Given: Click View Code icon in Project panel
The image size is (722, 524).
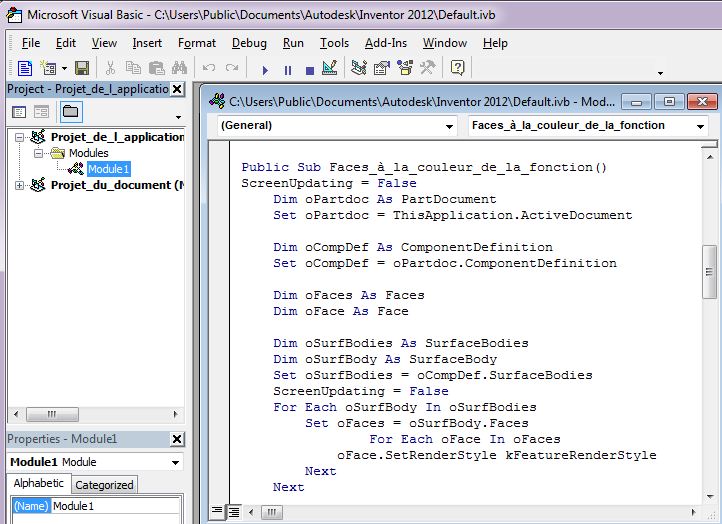Looking at the screenshot, I should (x=19, y=112).
